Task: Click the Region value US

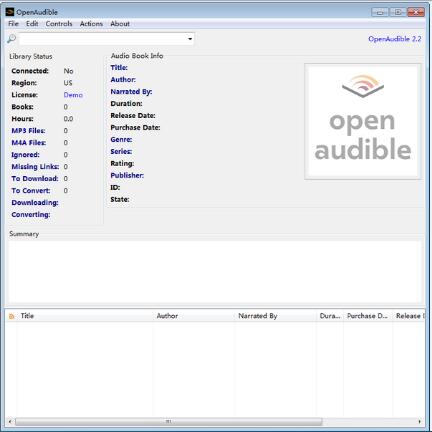Action: pos(68,83)
